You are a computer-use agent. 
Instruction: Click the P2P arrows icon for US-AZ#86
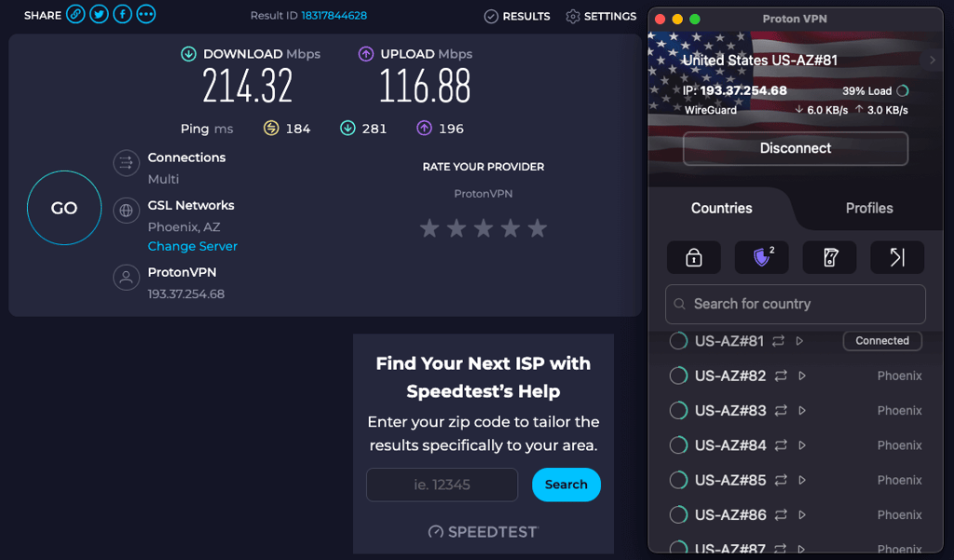[781, 515]
